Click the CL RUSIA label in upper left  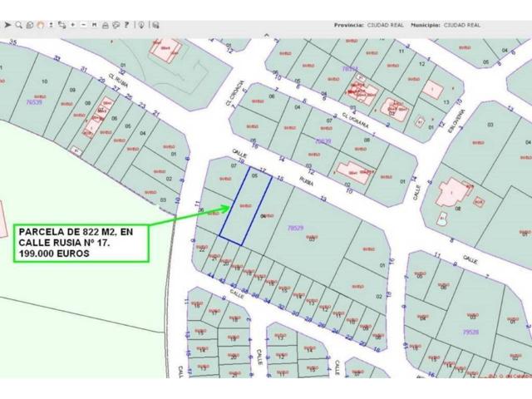click(x=116, y=80)
